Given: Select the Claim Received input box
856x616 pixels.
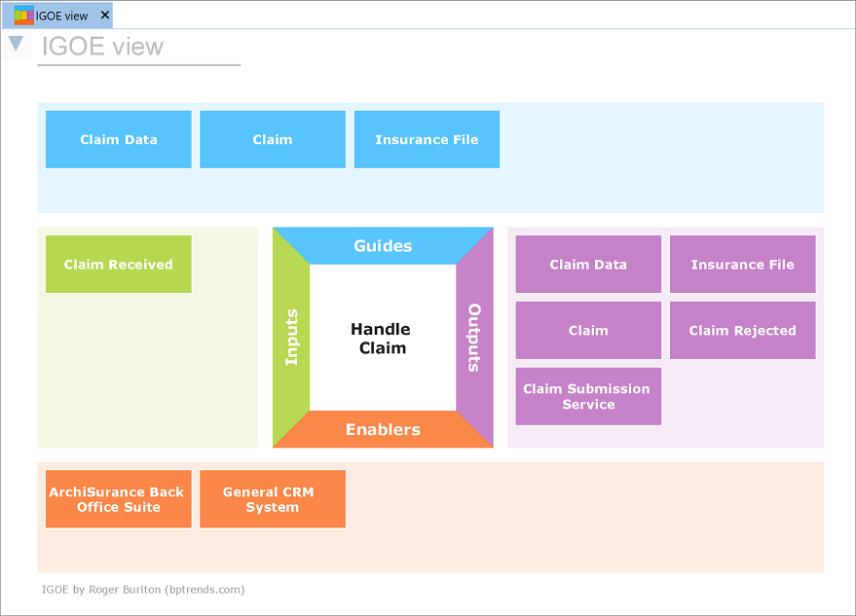Looking at the screenshot, I should tap(119, 264).
